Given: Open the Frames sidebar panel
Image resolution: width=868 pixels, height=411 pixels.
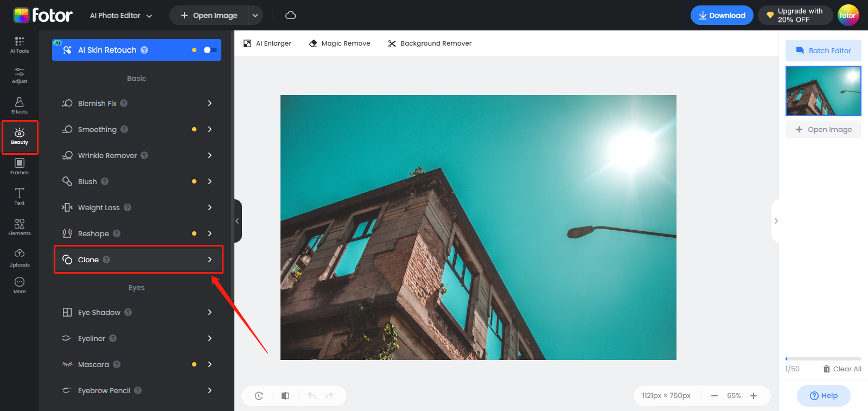Looking at the screenshot, I should point(20,167).
